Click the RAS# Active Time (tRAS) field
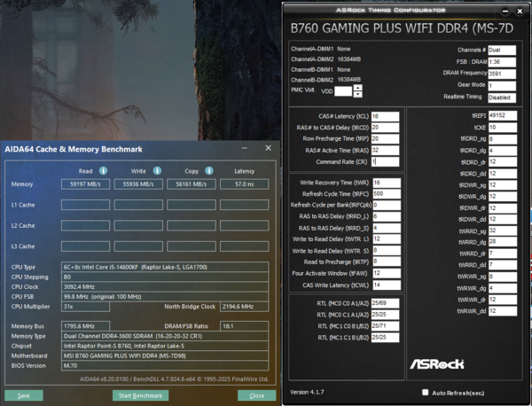Viewport: 532px width, 406px height. (385, 151)
